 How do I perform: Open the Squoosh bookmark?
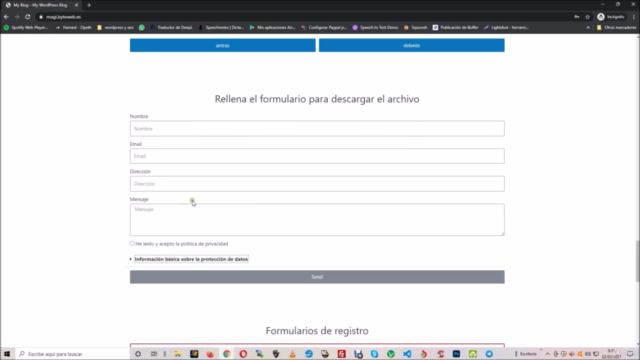[416, 27]
